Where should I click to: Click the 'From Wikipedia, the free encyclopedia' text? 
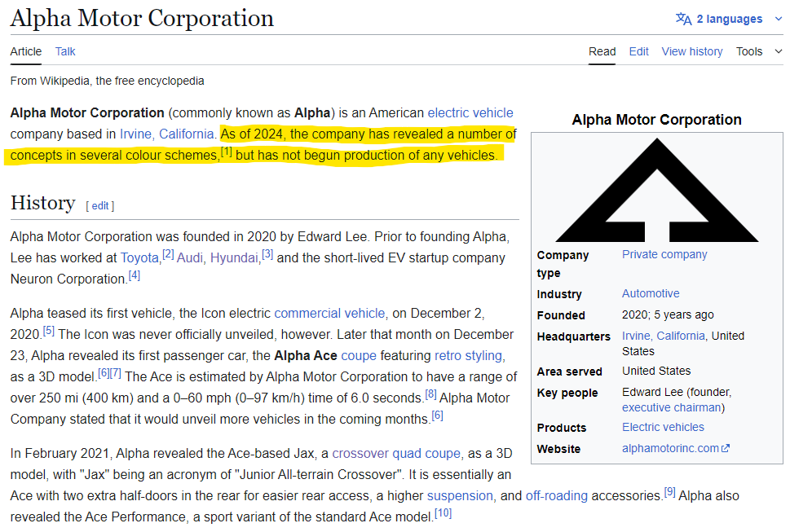pyautogui.click(x=108, y=81)
